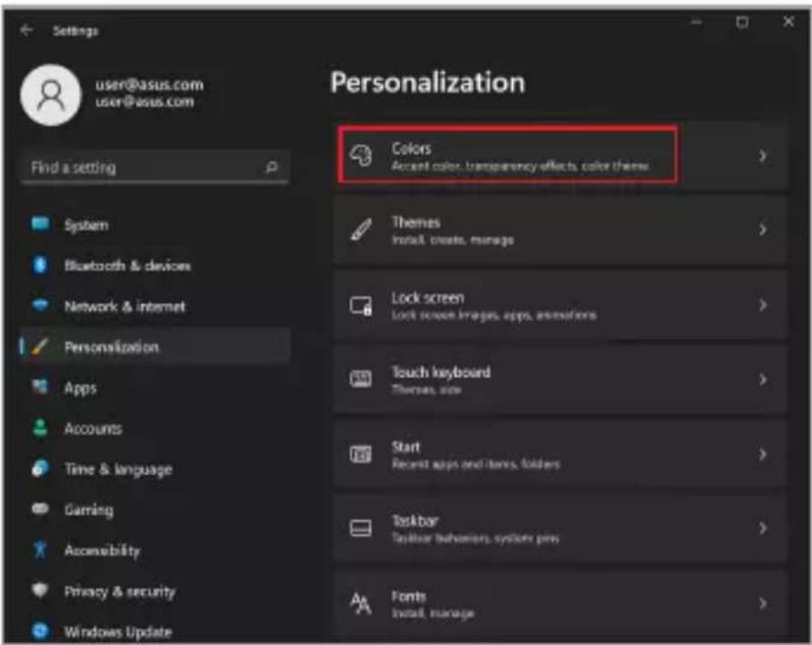This screenshot has height=645, width=812.
Task: Open the Accessibility category
Action: pos(155,550)
